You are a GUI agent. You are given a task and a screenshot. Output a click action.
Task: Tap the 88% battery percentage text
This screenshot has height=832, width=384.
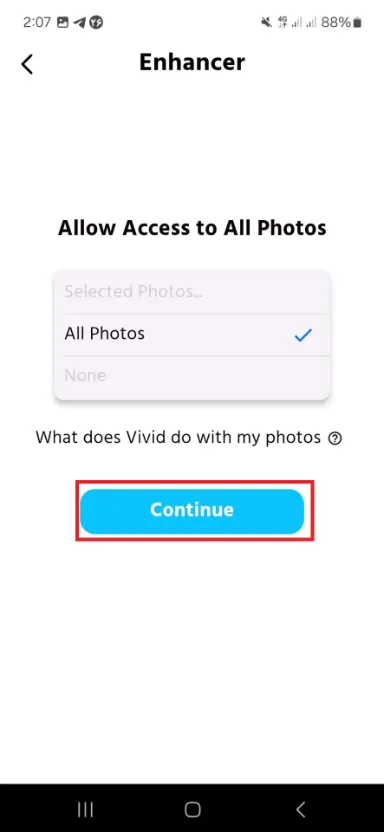coord(336,22)
